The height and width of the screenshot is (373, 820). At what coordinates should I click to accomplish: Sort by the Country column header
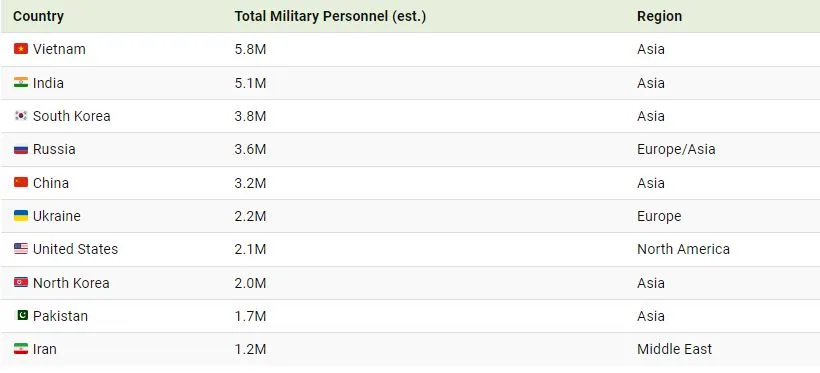(x=38, y=16)
